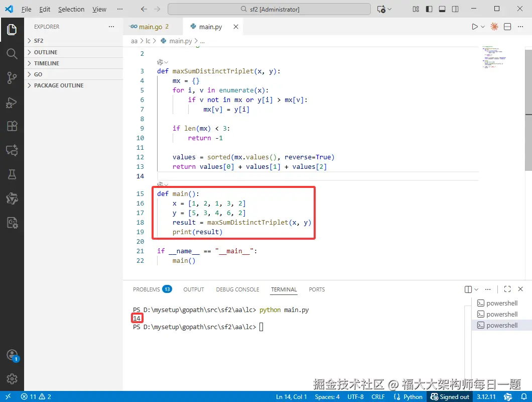Screen dimensions: 532x402
Task: Click Customize Layout icon
Action: (x=416, y=9)
